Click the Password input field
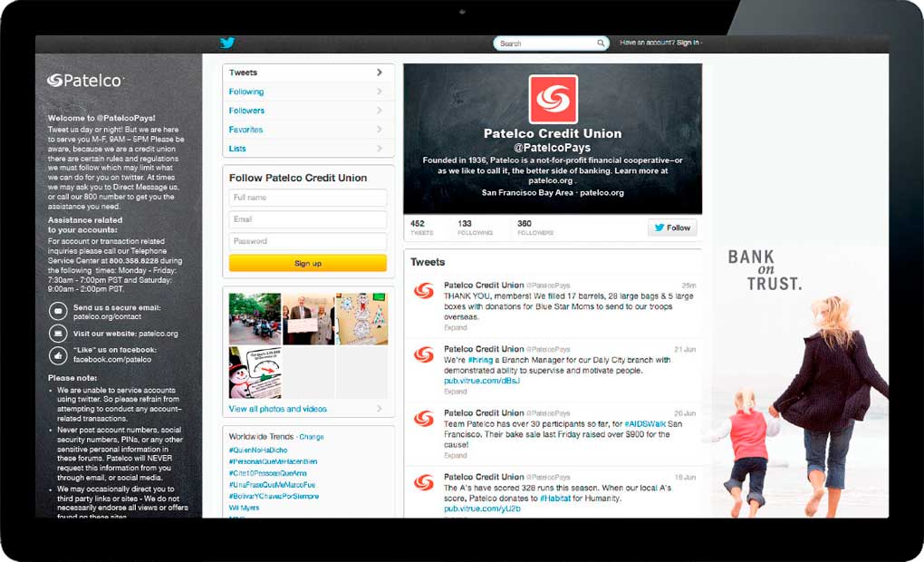Image resolution: width=924 pixels, height=562 pixels. (308, 241)
